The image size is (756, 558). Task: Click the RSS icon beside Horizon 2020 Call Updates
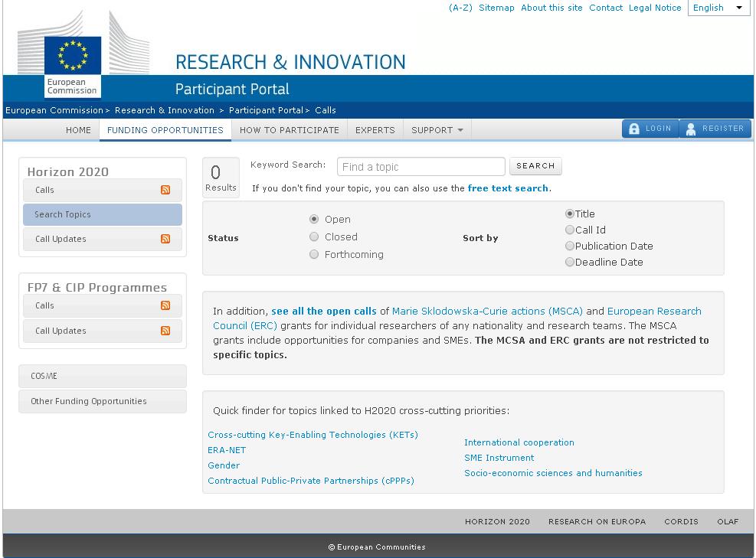coord(165,239)
